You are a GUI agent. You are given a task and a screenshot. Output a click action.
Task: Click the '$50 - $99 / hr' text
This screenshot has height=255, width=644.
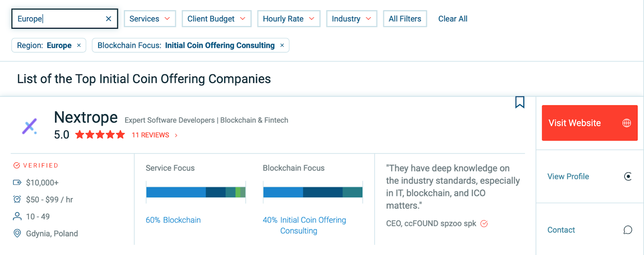[50, 199]
